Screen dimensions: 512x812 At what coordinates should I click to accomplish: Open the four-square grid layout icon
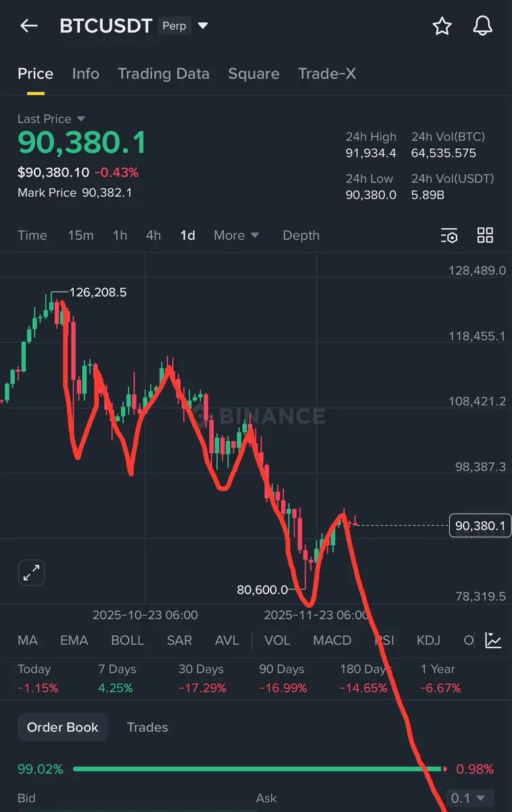click(x=485, y=235)
